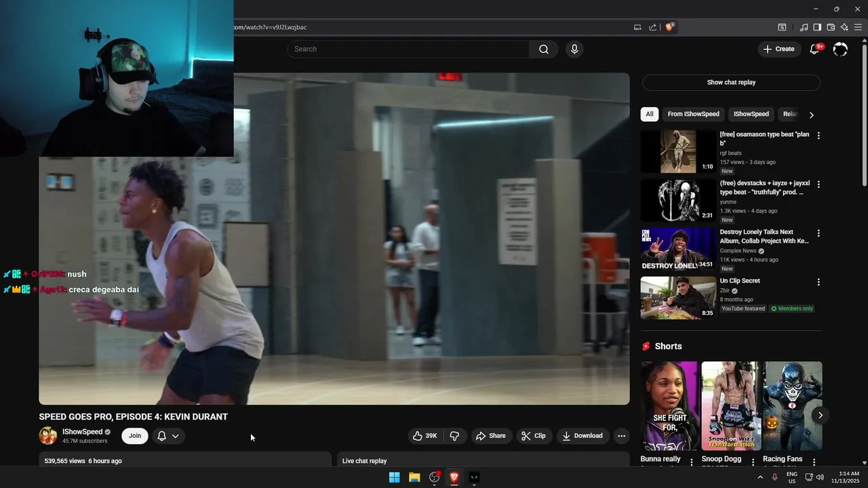Image resolution: width=868 pixels, height=488 pixels.
Task: Open options for Snoop Dogg short
Action: pyautogui.click(x=753, y=462)
